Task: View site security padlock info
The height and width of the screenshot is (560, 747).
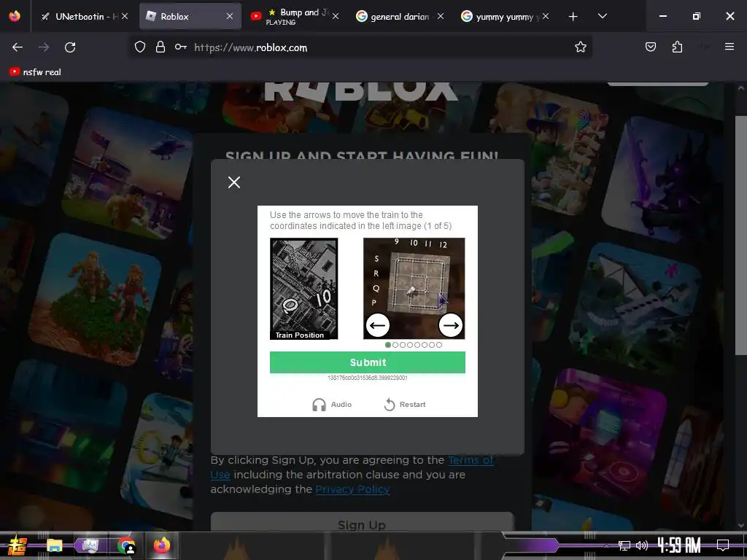Action: click(x=160, y=47)
